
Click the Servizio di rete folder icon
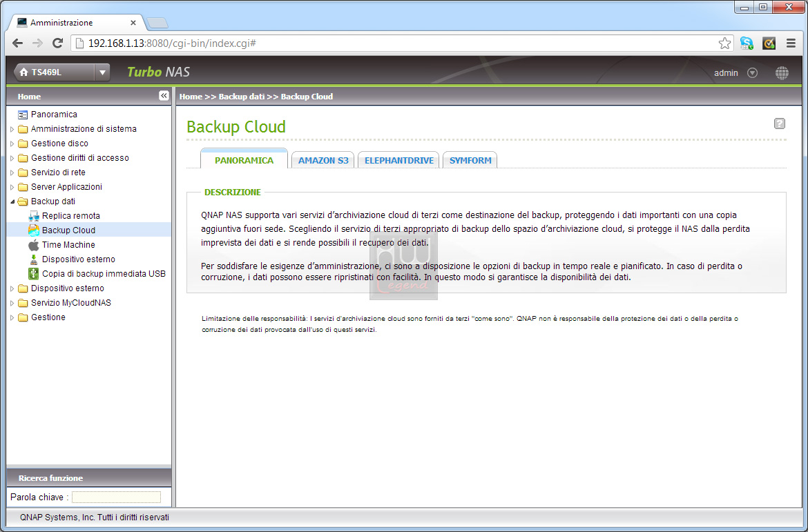(x=23, y=172)
